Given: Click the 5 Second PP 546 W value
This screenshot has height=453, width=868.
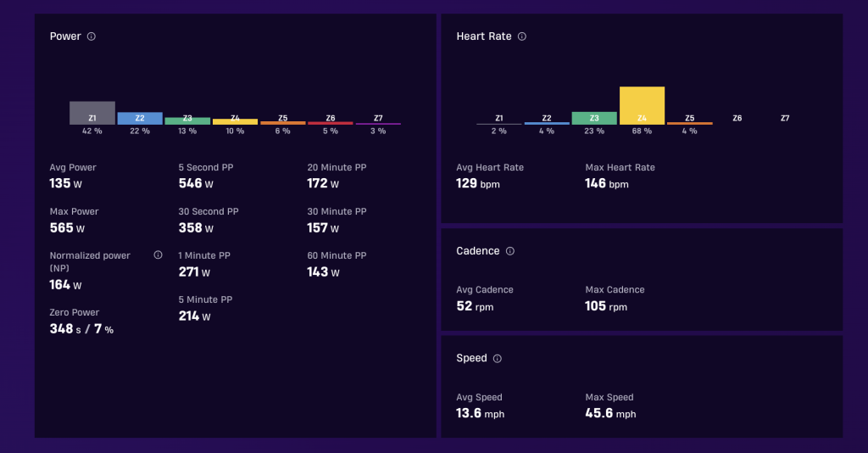Looking at the screenshot, I should pos(196,184).
